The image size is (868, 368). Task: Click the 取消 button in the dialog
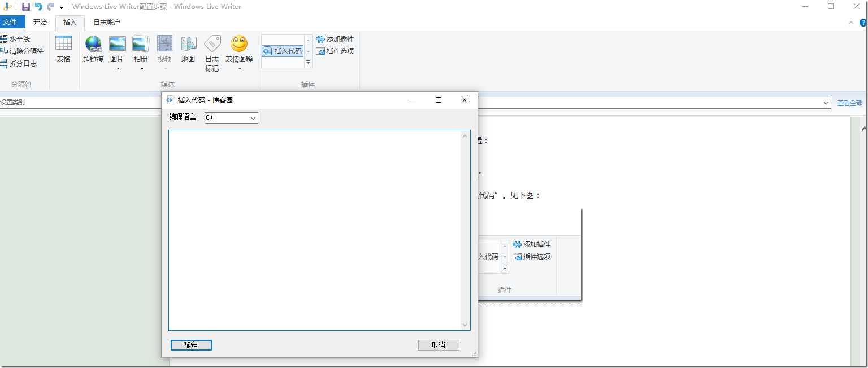point(439,345)
